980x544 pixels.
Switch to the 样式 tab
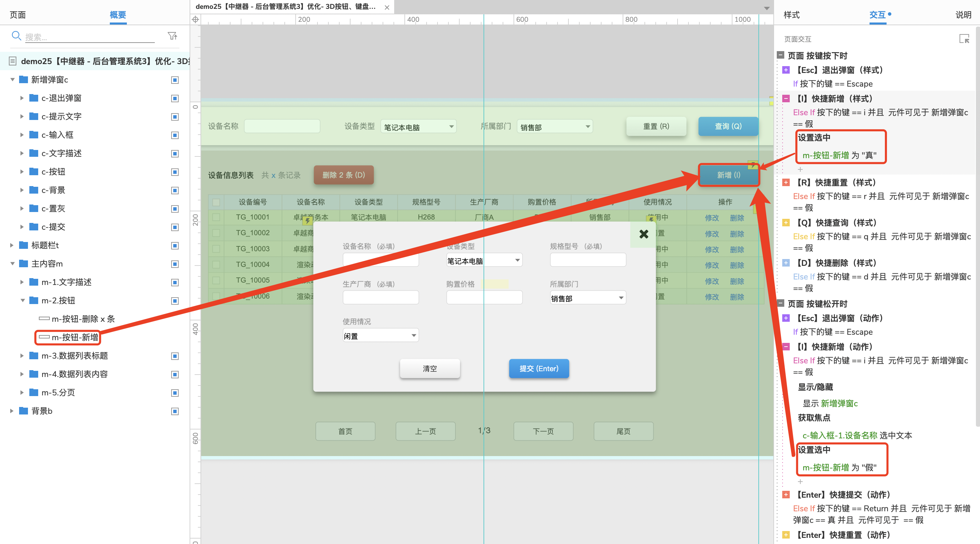coord(792,15)
